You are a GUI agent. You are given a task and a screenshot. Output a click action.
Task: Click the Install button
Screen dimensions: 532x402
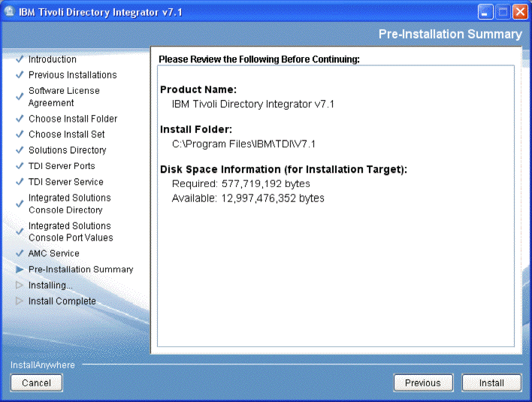[x=491, y=383]
